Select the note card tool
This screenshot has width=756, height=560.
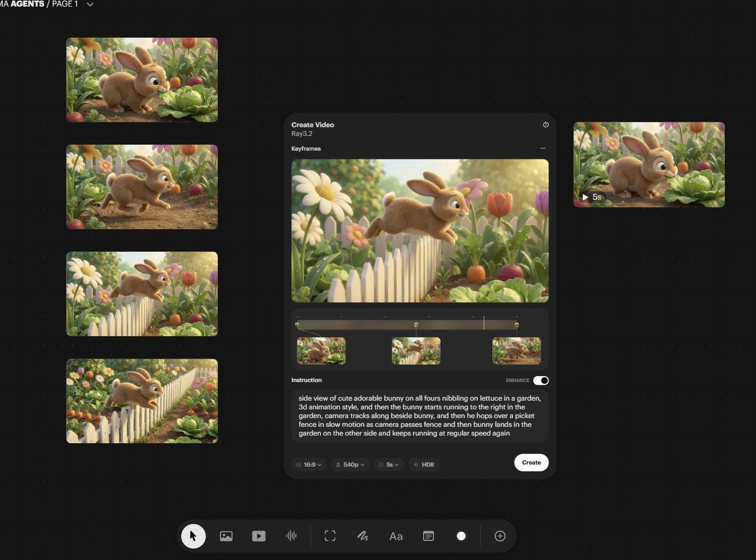point(428,536)
